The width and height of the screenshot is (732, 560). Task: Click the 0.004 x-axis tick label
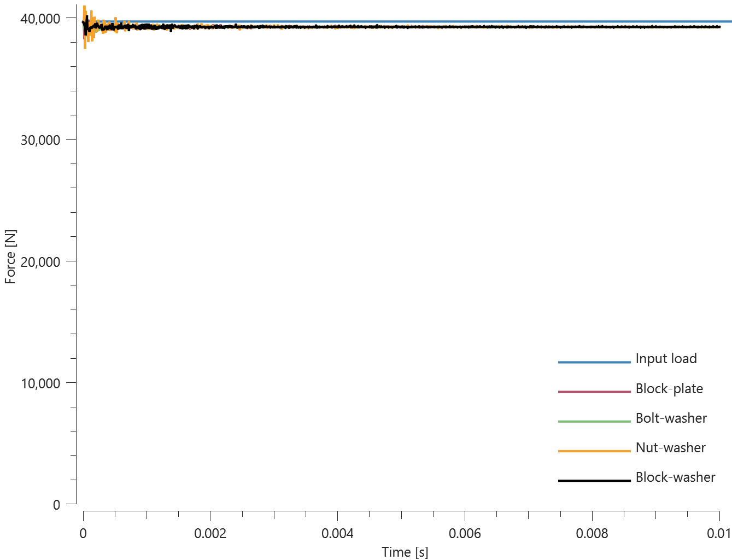pyautogui.click(x=337, y=533)
